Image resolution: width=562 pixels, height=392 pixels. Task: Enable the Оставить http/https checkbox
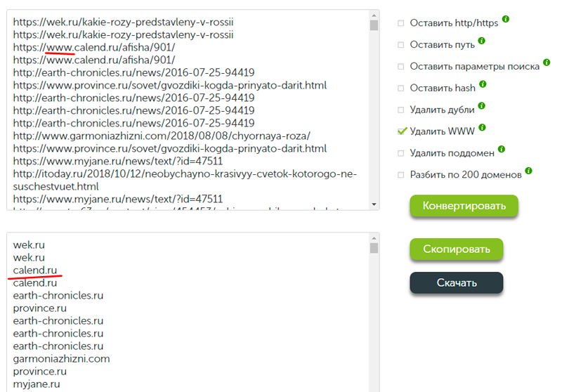[400, 23]
